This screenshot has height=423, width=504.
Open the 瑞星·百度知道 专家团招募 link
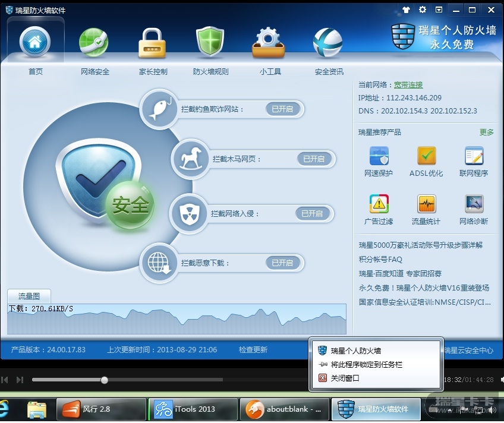(400, 273)
